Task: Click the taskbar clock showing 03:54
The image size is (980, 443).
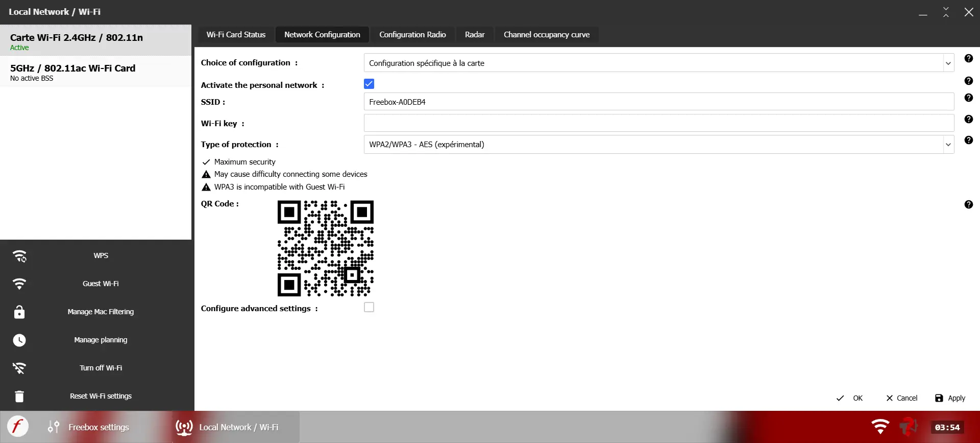Action: [x=947, y=427]
